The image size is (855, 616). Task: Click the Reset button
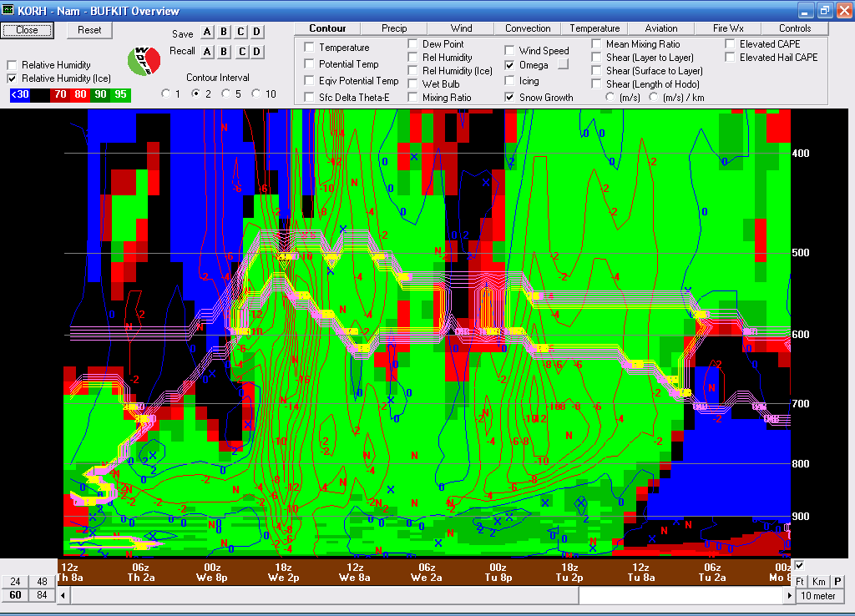89,30
